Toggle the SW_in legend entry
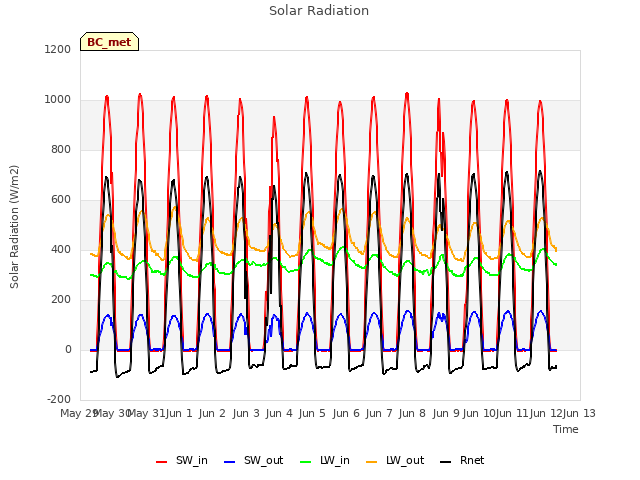 pos(182,461)
